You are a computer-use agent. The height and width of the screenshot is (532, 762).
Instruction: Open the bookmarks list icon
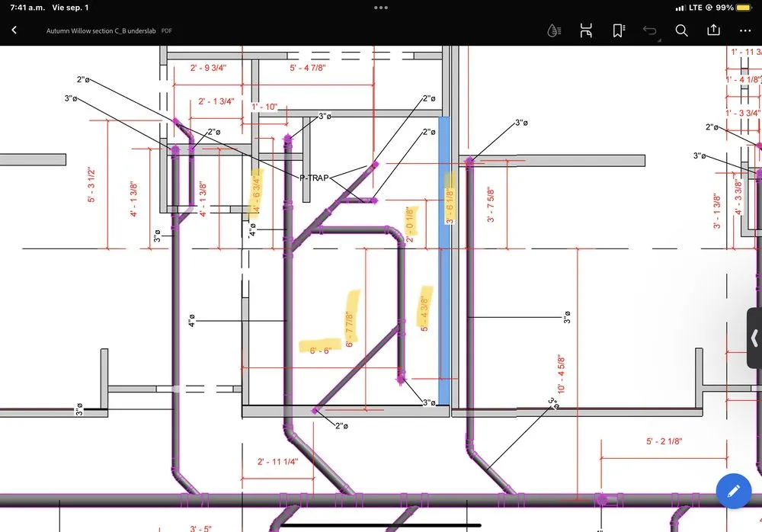click(618, 30)
